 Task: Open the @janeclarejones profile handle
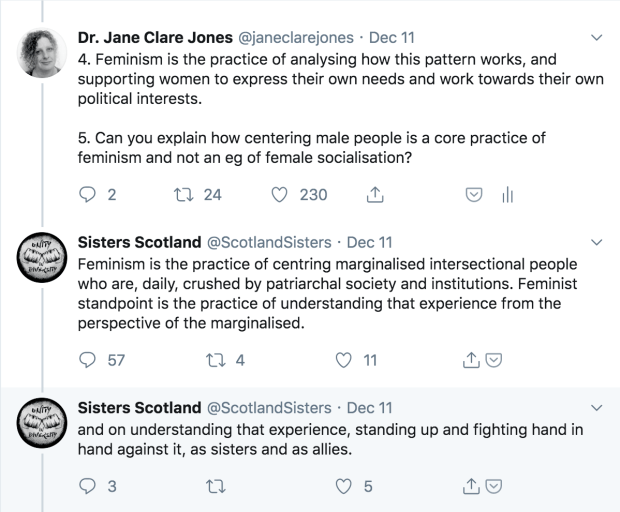click(x=299, y=38)
